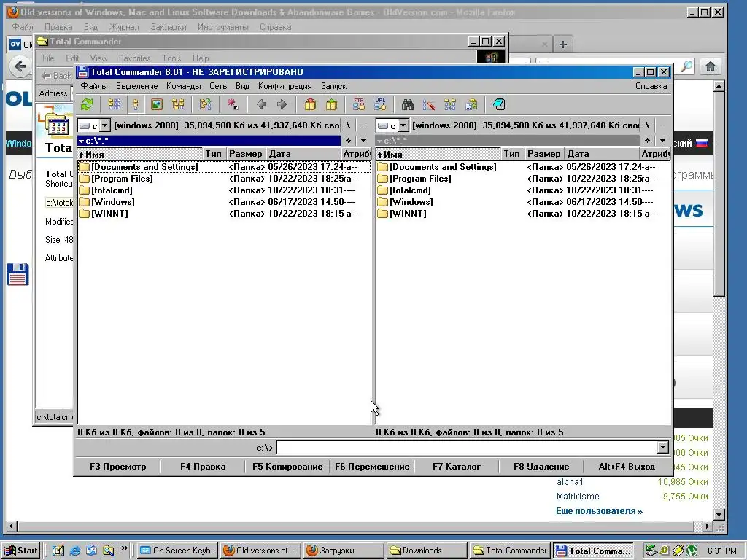Click F4 Правка button
This screenshot has width=747, height=560.
(203, 467)
